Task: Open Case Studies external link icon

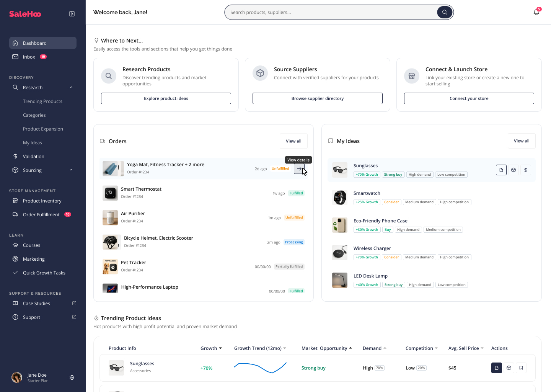Action: (x=74, y=303)
